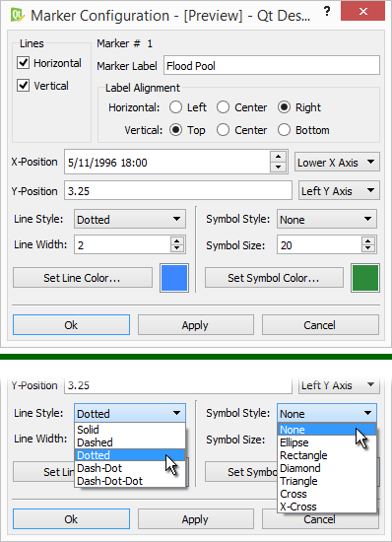Image resolution: width=392 pixels, height=542 pixels.
Task: Select Right horizontal label alignment
Action: (x=284, y=107)
